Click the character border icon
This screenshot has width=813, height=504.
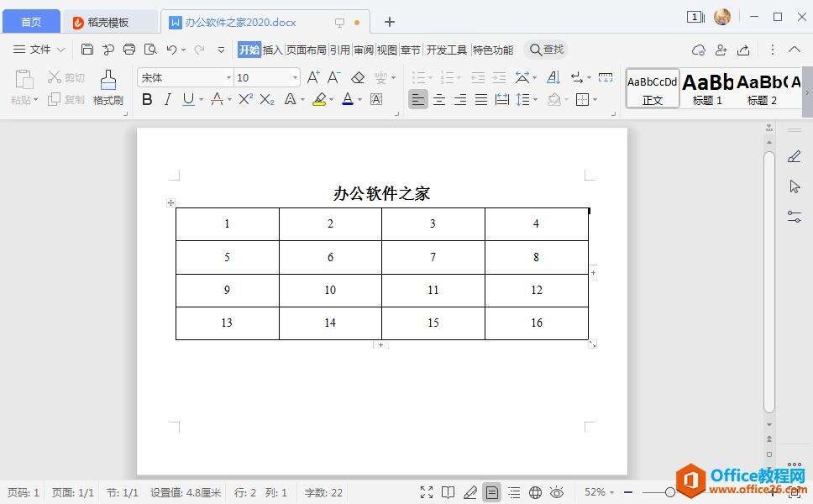(x=376, y=99)
